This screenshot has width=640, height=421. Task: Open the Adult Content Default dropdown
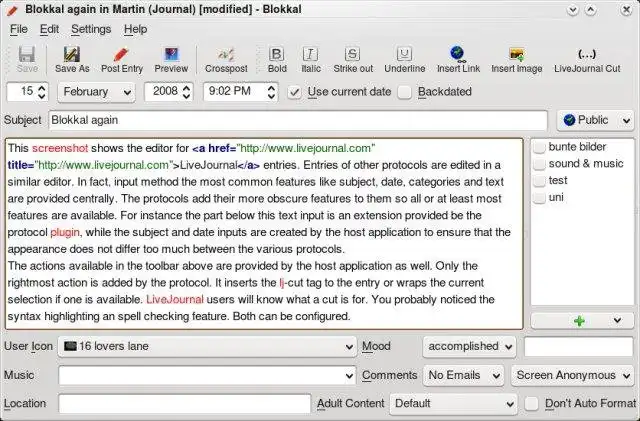click(x=453, y=403)
